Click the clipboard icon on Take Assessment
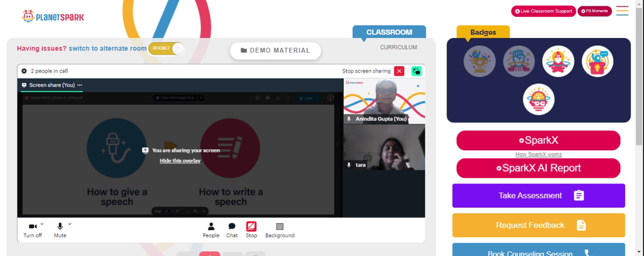The height and width of the screenshot is (256, 644). (x=579, y=196)
